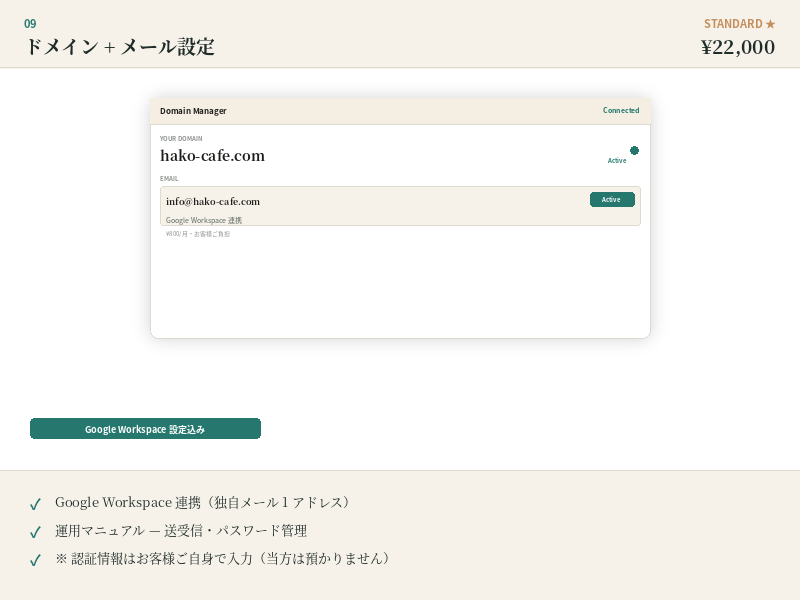Click the Google Workspace 連携 caption
The height and width of the screenshot is (600, 800).
coord(204,220)
